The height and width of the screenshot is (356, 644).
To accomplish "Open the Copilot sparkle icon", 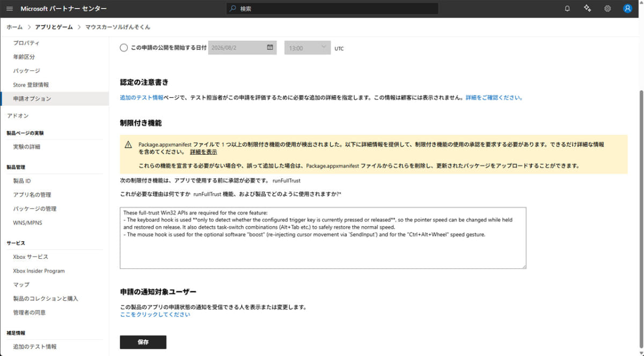I will click(x=587, y=9).
